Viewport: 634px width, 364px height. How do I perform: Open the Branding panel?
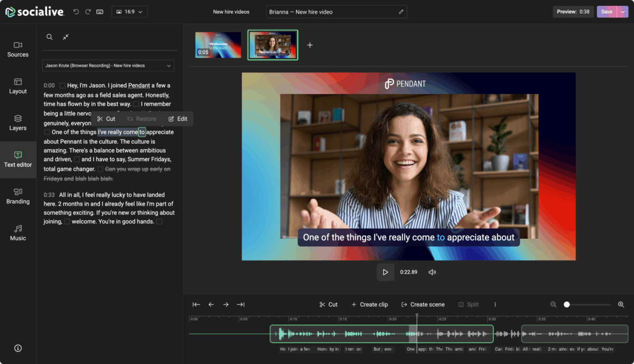click(x=18, y=196)
